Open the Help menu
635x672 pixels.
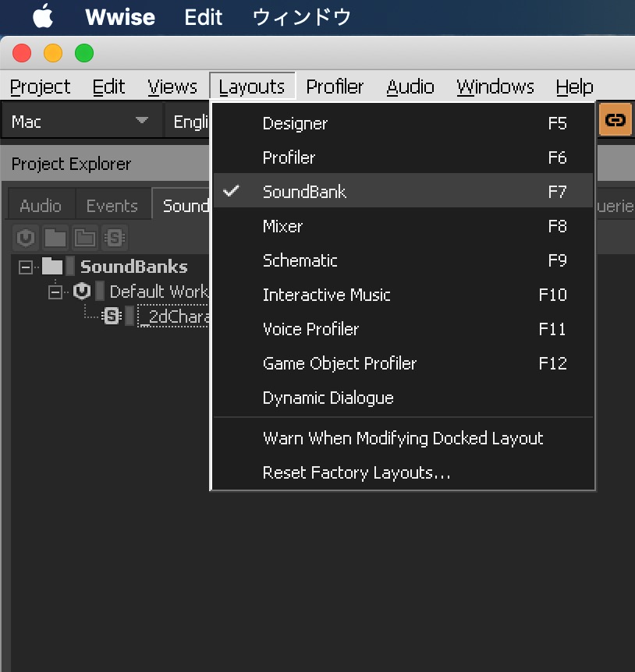575,87
